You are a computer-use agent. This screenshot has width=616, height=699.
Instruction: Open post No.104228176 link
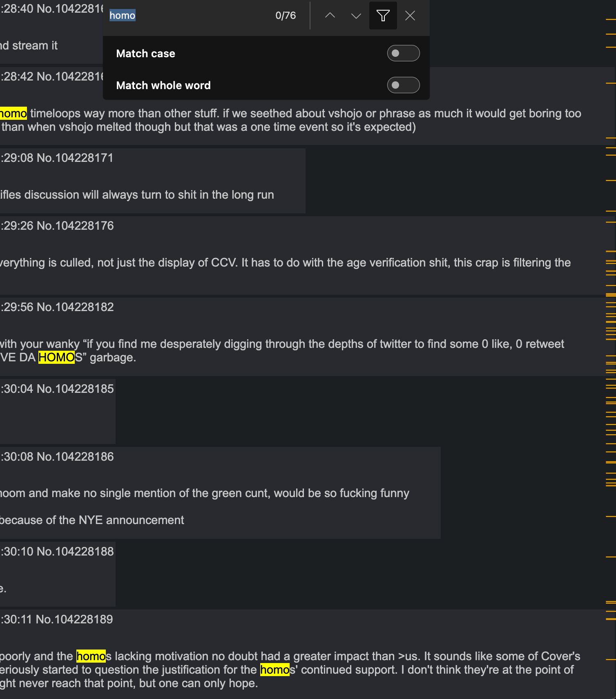[75, 226]
